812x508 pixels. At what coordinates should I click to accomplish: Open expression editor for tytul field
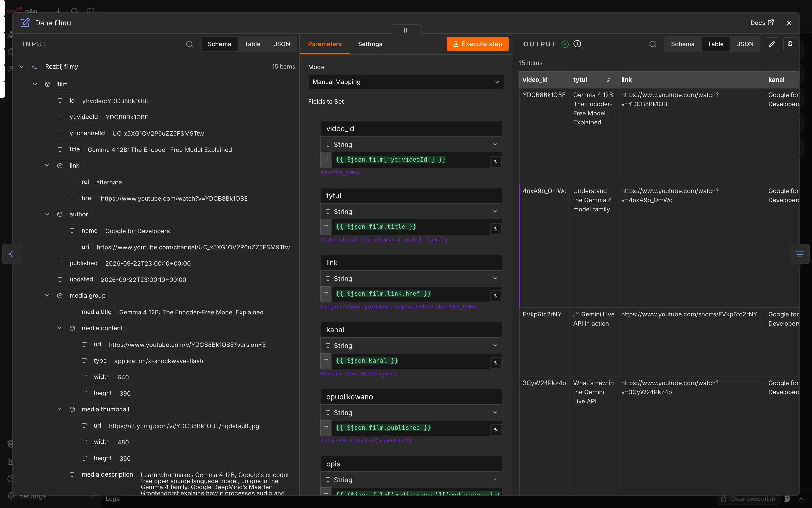[496, 229]
